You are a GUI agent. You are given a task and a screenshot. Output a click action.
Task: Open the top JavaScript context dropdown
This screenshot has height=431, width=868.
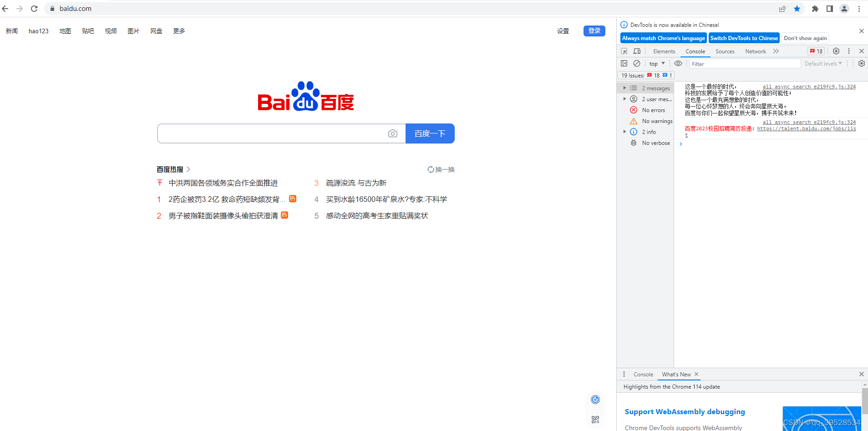pyautogui.click(x=657, y=63)
